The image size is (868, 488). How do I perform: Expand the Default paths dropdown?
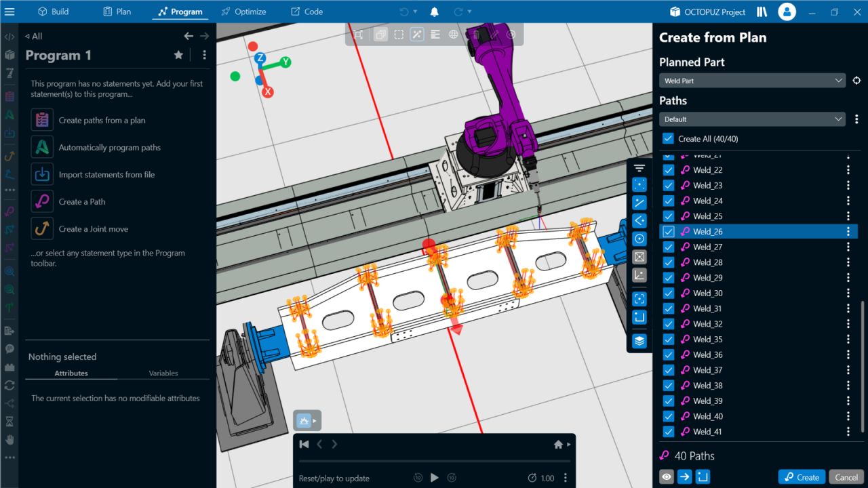[x=752, y=119]
